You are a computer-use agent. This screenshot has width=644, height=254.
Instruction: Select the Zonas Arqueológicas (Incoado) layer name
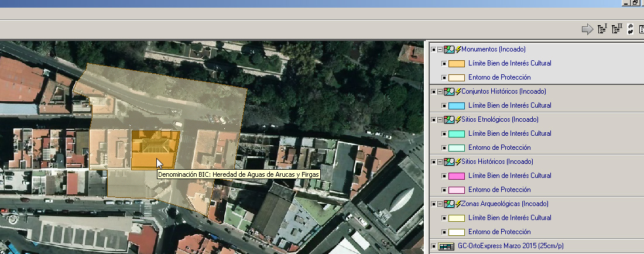pyautogui.click(x=505, y=204)
